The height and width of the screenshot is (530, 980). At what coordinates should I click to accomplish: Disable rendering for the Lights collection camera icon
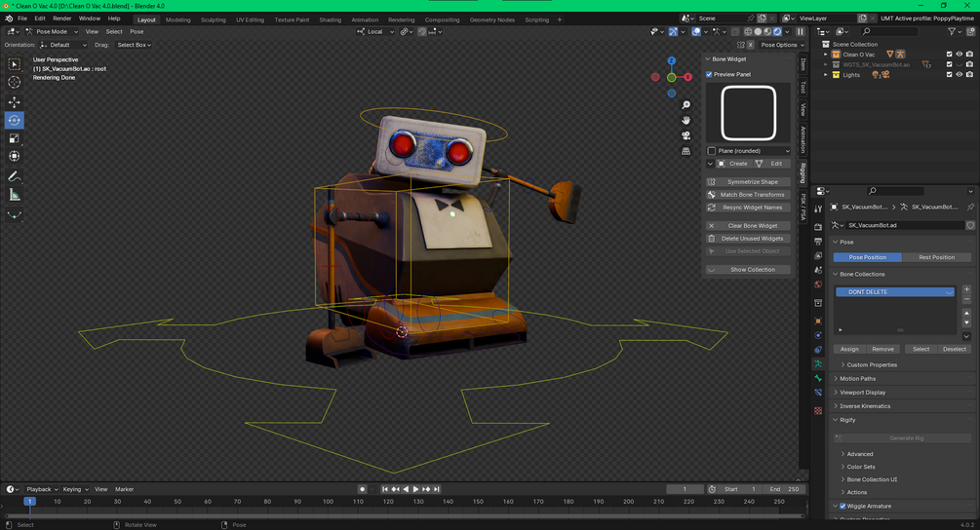(x=969, y=75)
